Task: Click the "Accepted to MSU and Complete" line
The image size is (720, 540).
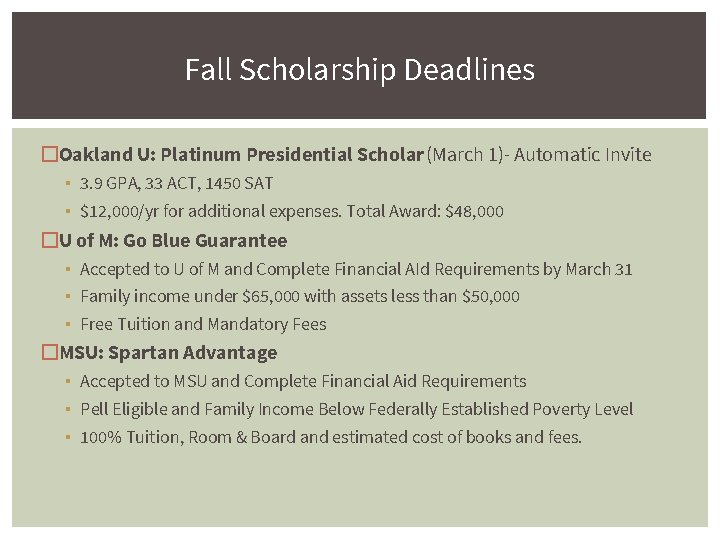Action: click(303, 381)
